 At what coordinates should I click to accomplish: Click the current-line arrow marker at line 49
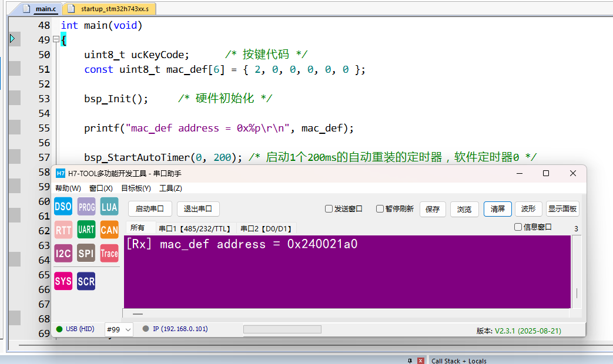point(12,38)
